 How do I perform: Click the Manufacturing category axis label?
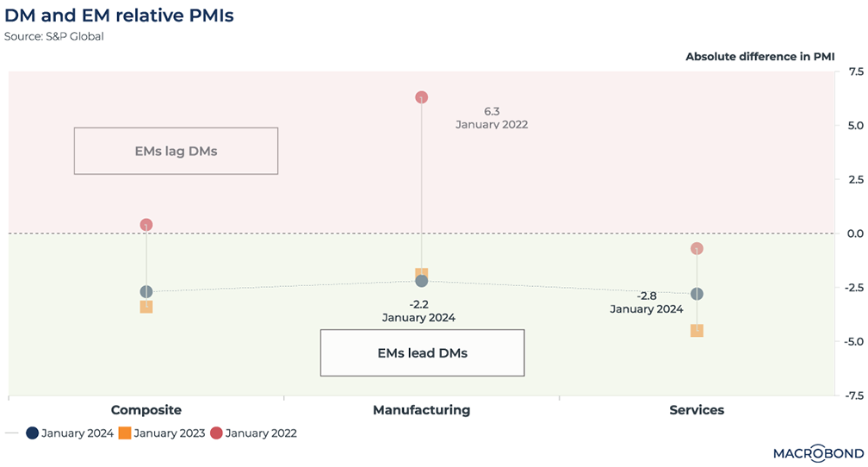pyautogui.click(x=421, y=410)
